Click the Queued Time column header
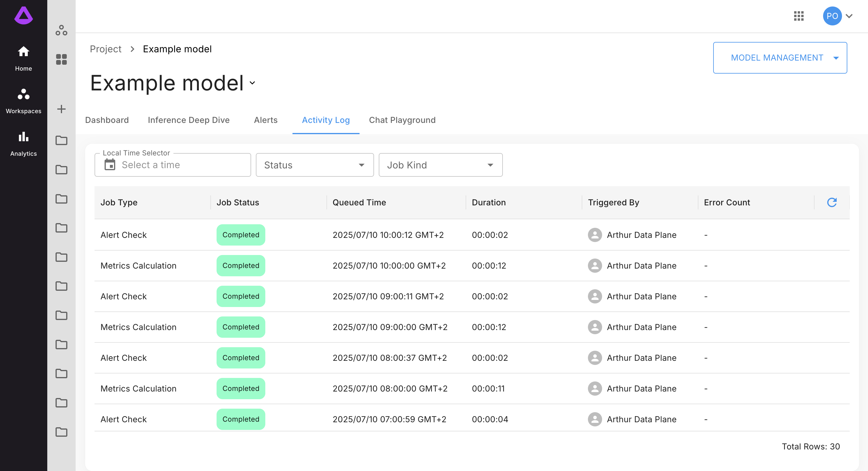Screen dimensions: 868x471 tap(359, 202)
